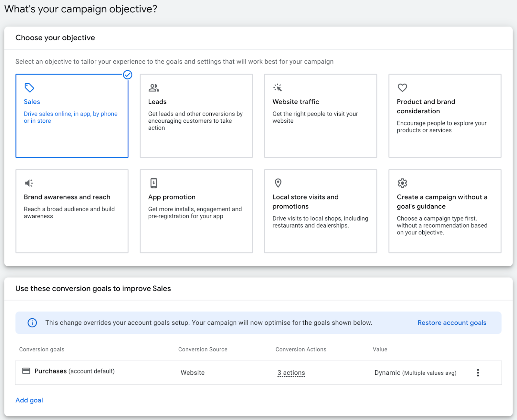Click the Local store visits pin icon
Image resolution: width=517 pixels, height=420 pixels.
(x=278, y=183)
